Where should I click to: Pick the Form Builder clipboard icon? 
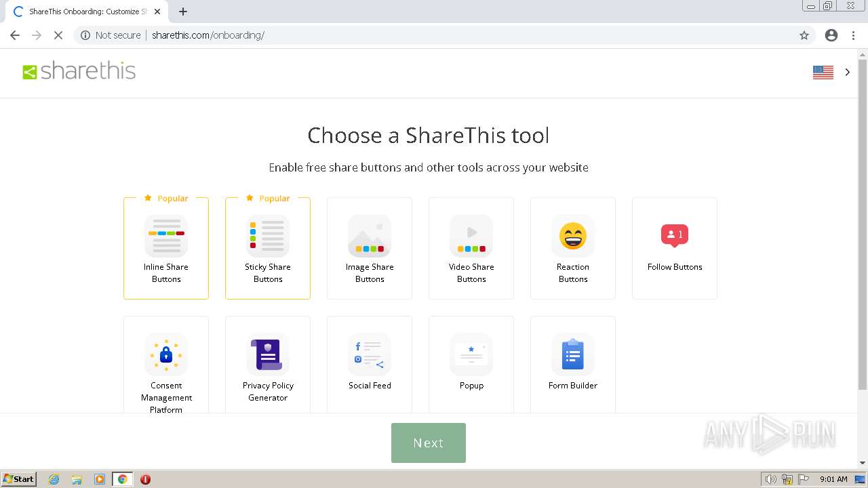[x=573, y=354]
